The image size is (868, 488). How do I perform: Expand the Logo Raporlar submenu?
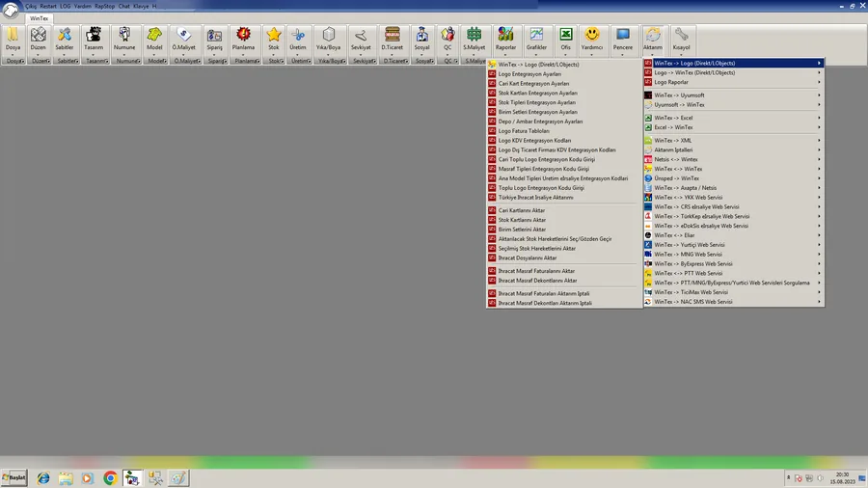coord(734,82)
